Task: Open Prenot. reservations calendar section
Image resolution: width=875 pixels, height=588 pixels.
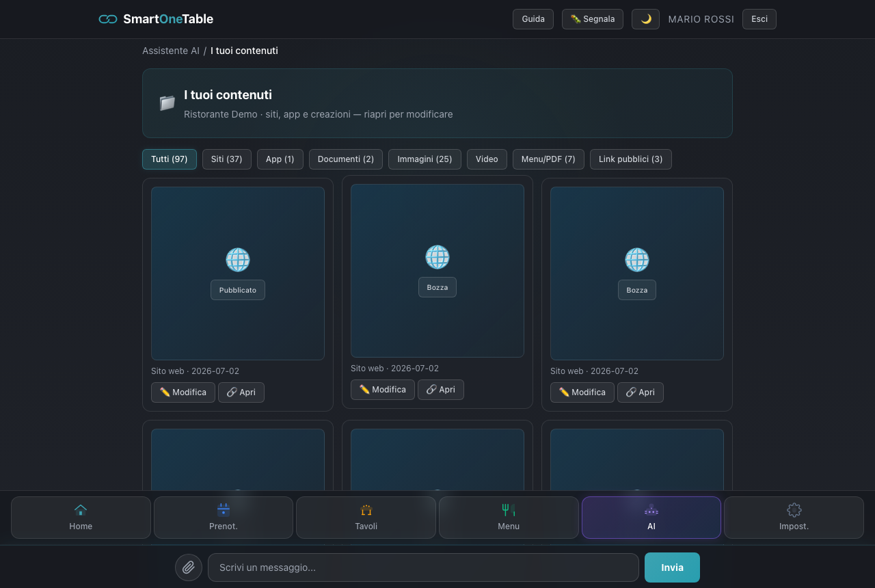Action: tap(224, 518)
